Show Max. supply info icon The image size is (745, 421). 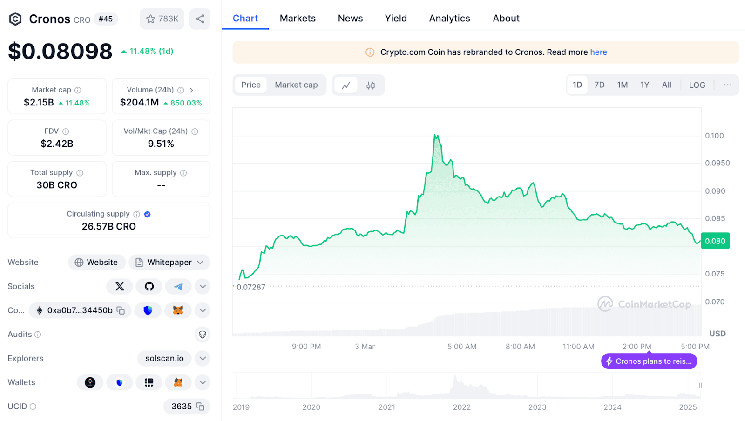point(184,173)
